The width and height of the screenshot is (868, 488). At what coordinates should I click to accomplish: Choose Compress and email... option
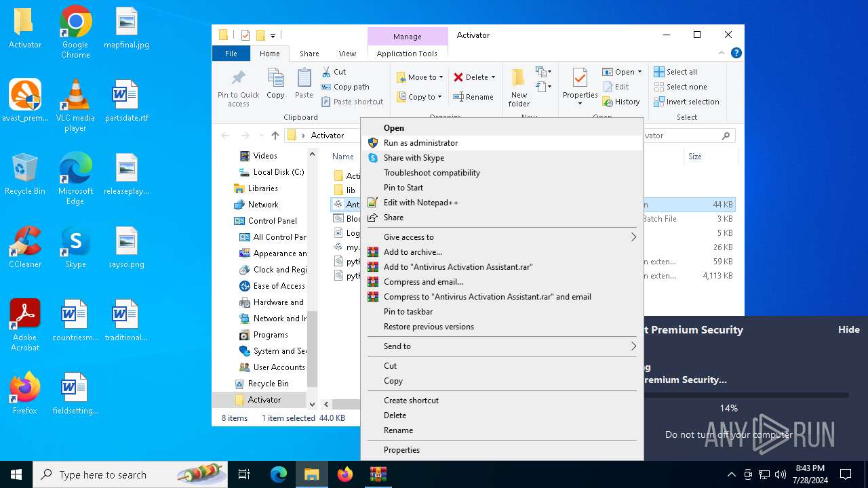pyautogui.click(x=502, y=282)
